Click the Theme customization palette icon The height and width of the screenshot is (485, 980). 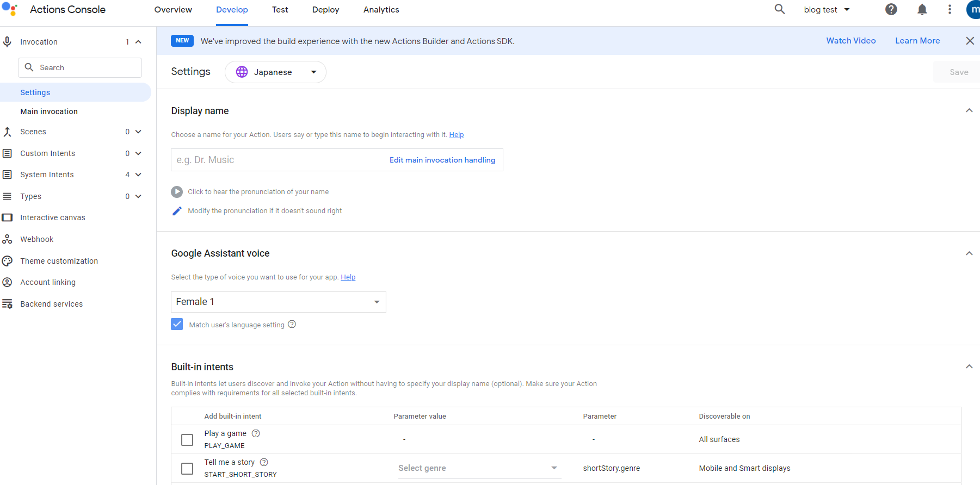pos(7,261)
